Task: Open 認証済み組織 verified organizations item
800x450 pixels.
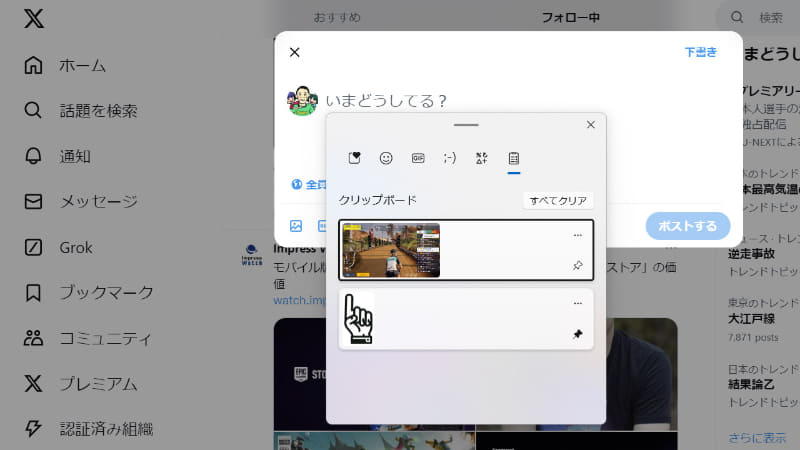Action: click(x=88, y=429)
